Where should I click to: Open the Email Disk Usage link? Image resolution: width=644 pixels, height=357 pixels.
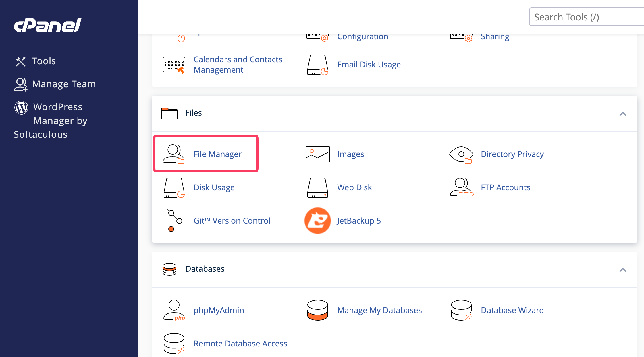click(x=369, y=65)
